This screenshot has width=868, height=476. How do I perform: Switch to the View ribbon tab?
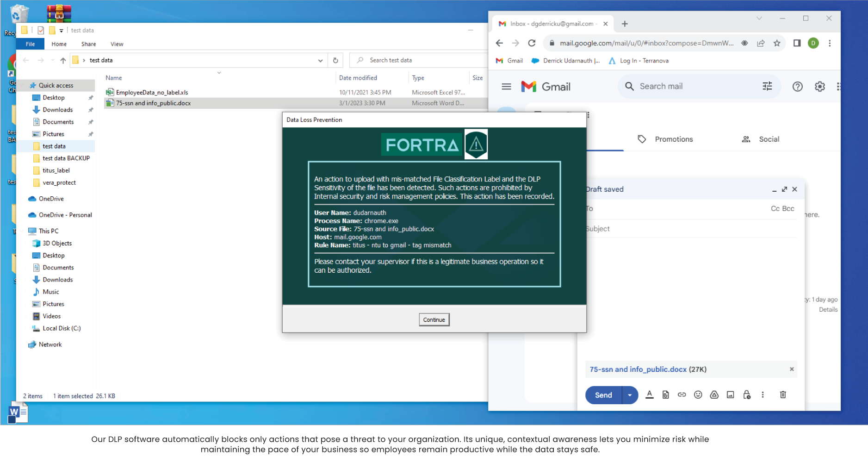pos(116,44)
